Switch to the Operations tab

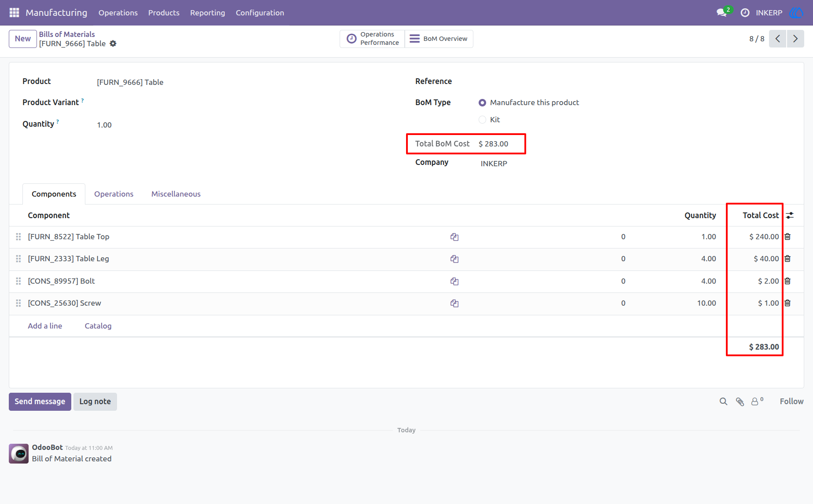(114, 194)
